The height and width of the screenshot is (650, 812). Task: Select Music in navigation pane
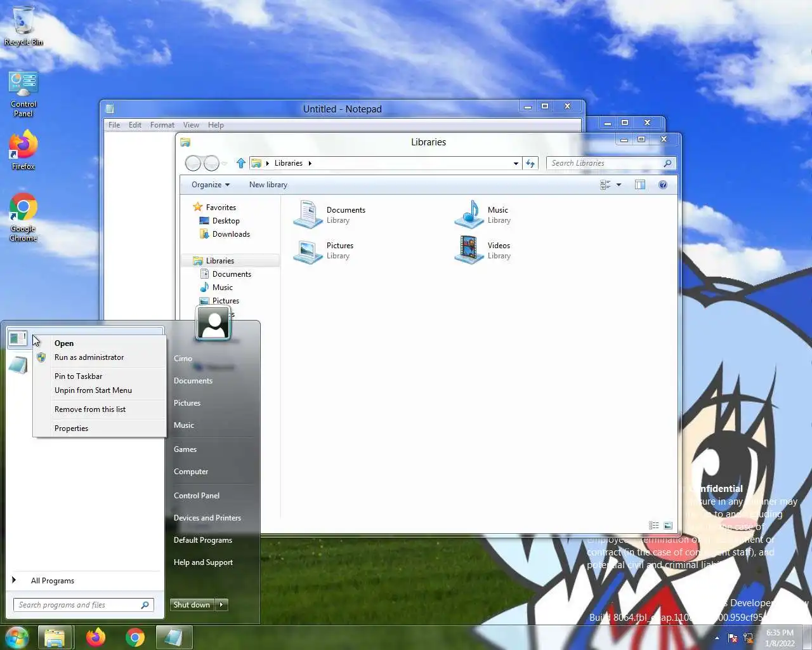tap(222, 288)
